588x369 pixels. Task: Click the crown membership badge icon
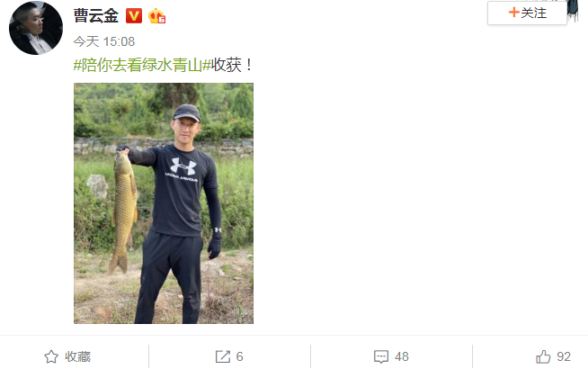pos(157,16)
